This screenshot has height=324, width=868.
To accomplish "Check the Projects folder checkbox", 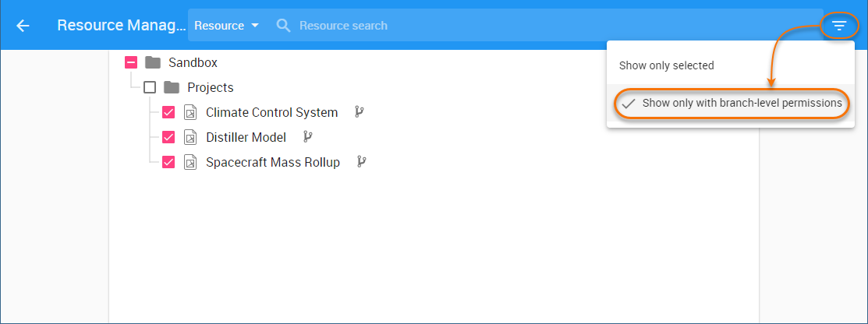I will pyautogui.click(x=150, y=87).
